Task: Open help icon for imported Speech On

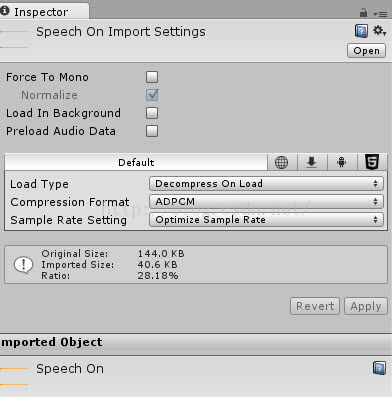Action: (x=379, y=368)
